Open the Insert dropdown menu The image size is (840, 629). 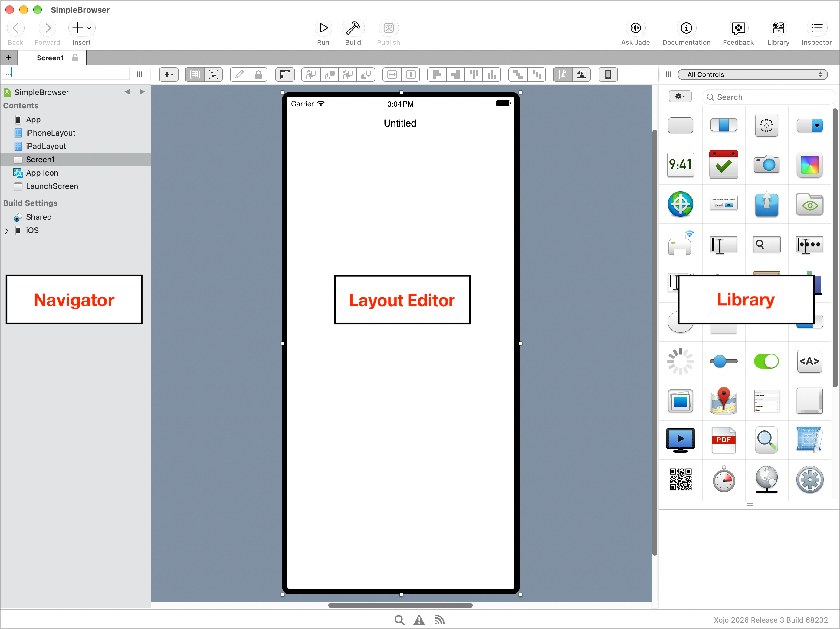(x=82, y=28)
